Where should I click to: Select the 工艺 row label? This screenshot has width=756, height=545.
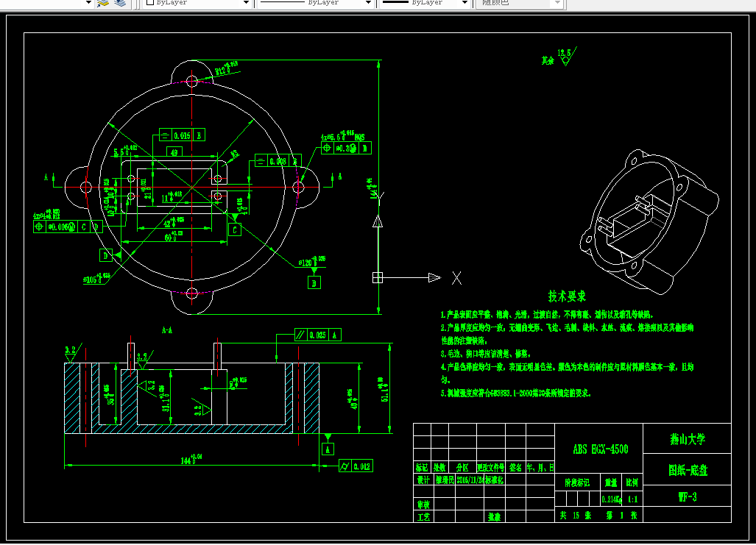[423, 516]
